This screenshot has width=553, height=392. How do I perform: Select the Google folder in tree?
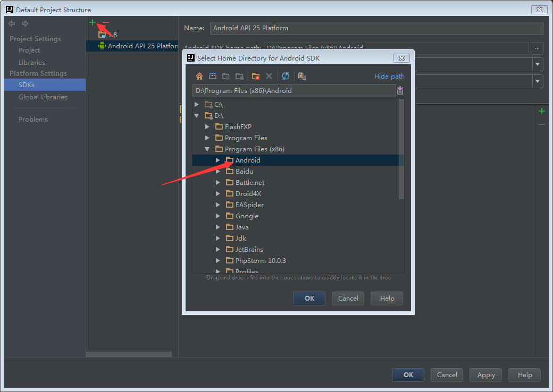247,216
